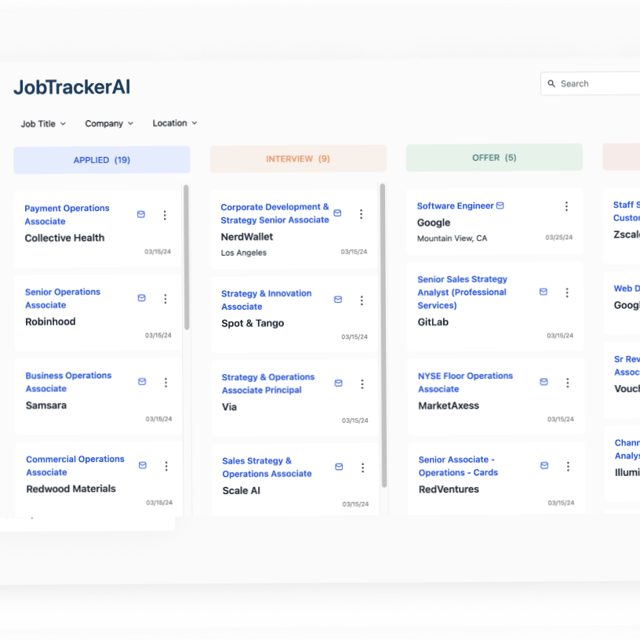Open Strategy & Operations Associate Principal link
The height and width of the screenshot is (640, 640).
(268, 384)
